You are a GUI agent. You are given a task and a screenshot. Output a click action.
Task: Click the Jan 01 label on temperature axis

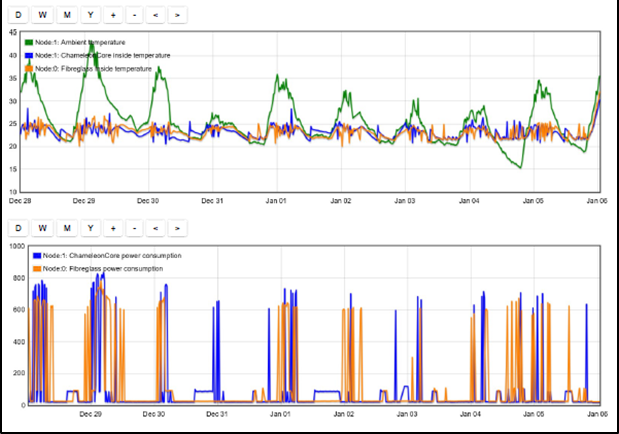(276, 201)
